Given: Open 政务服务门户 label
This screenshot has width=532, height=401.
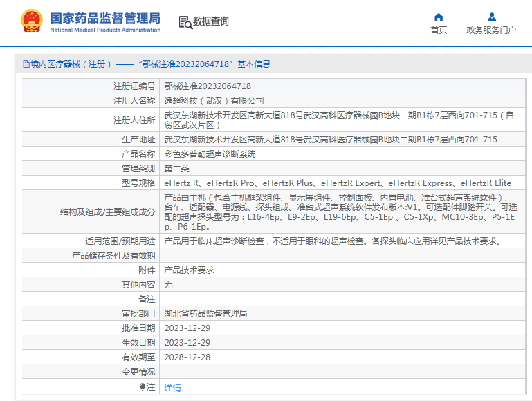Looking at the screenshot, I should pyautogui.click(x=491, y=30).
